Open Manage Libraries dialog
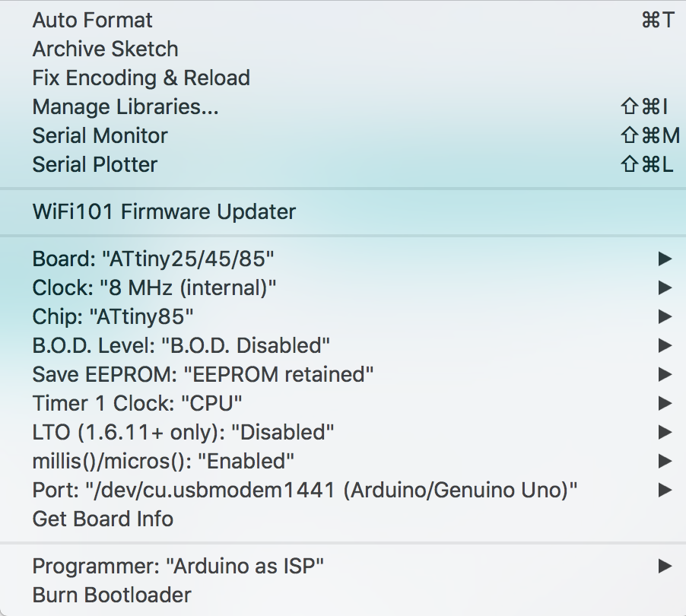Screen dimensions: 686x616 (125, 107)
